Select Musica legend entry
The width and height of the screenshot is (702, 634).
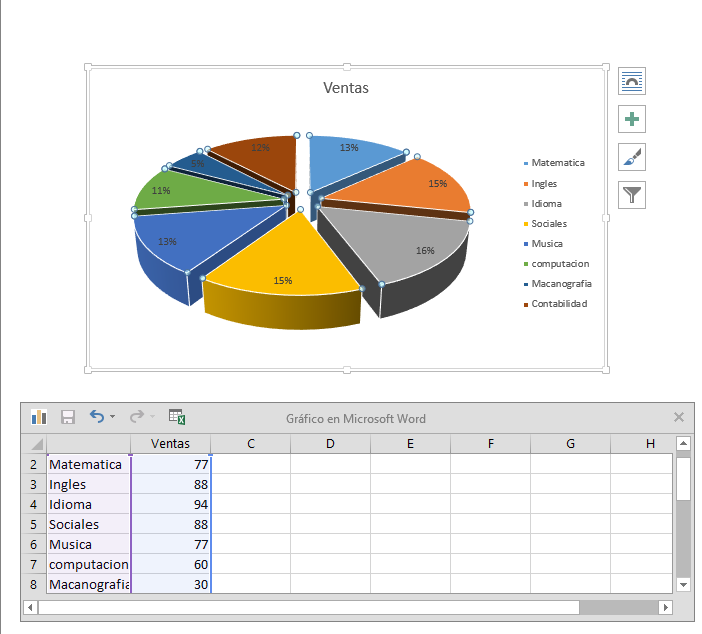(x=543, y=244)
